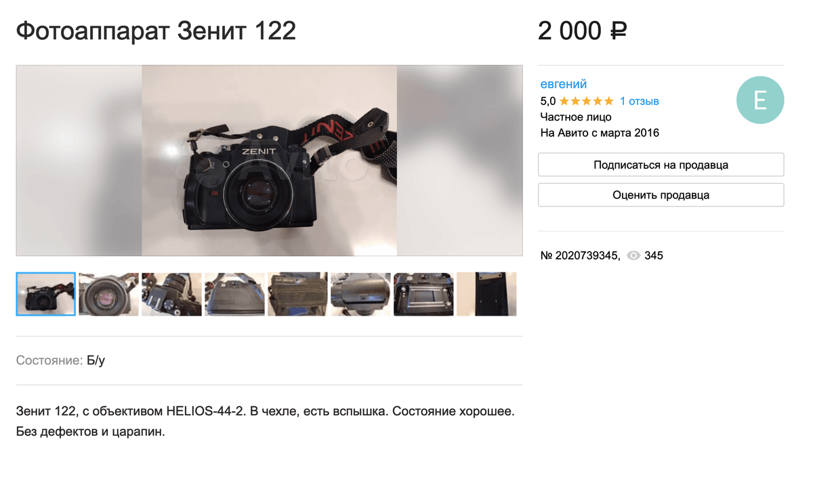Click the eye views icon next to 345
813x504 pixels.
633,256
